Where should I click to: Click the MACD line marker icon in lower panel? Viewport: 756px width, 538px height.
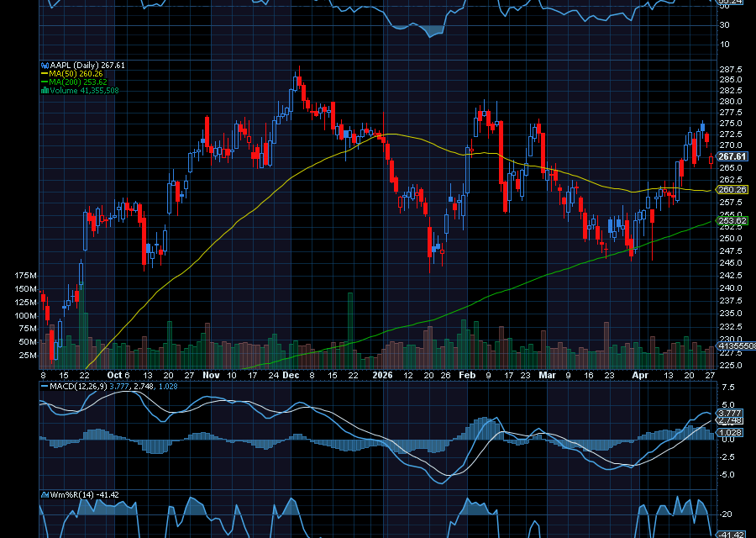pos(44,387)
